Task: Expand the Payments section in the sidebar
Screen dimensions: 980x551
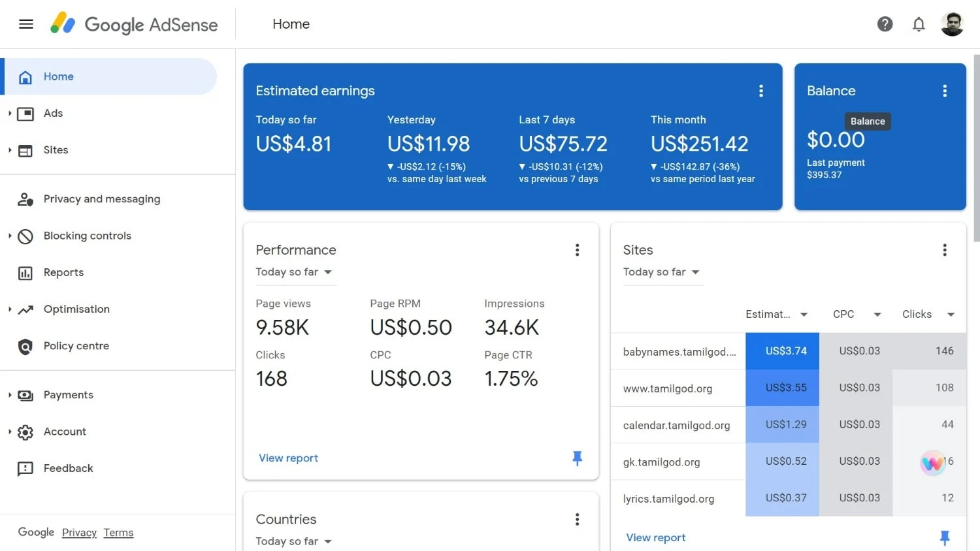Action: point(10,395)
